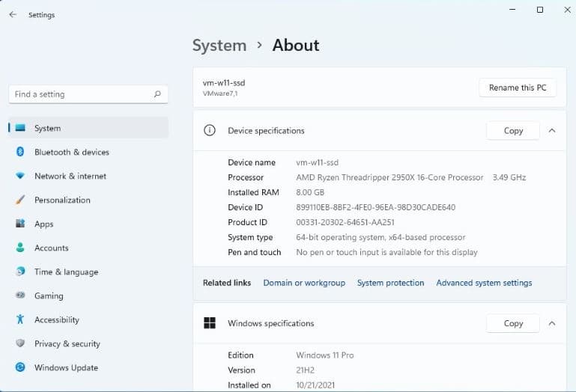Image resolution: width=576 pixels, height=392 pixels.
Task: Select System in the sidebar
Action: (48, 128)
